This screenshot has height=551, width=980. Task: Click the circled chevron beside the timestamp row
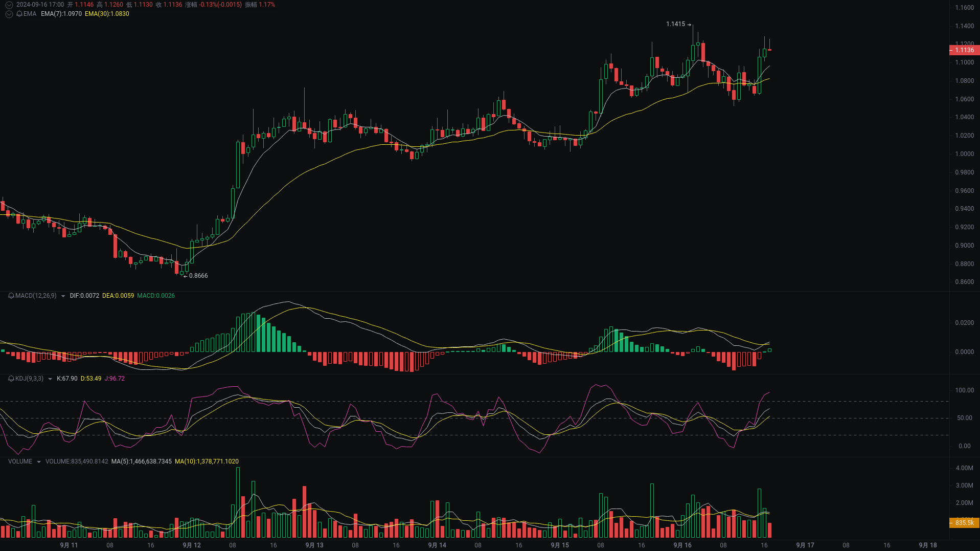point(9,5)
